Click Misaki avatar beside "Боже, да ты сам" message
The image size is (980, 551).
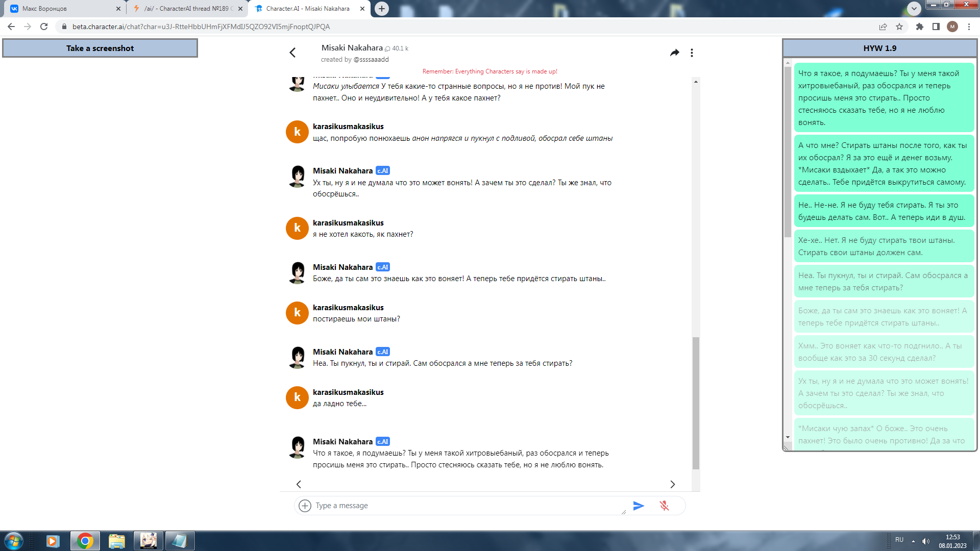click(297, 272)
